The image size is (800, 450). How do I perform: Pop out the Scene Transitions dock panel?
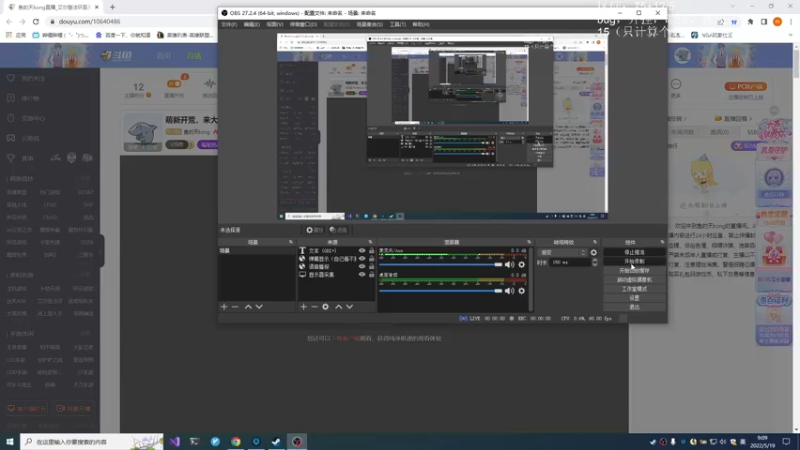click(x=595, y=242)
